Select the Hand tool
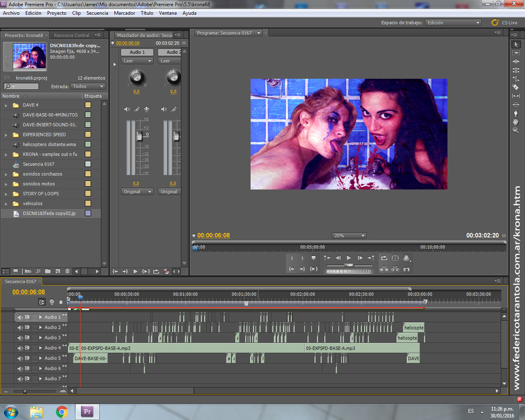 coord(516,122)
